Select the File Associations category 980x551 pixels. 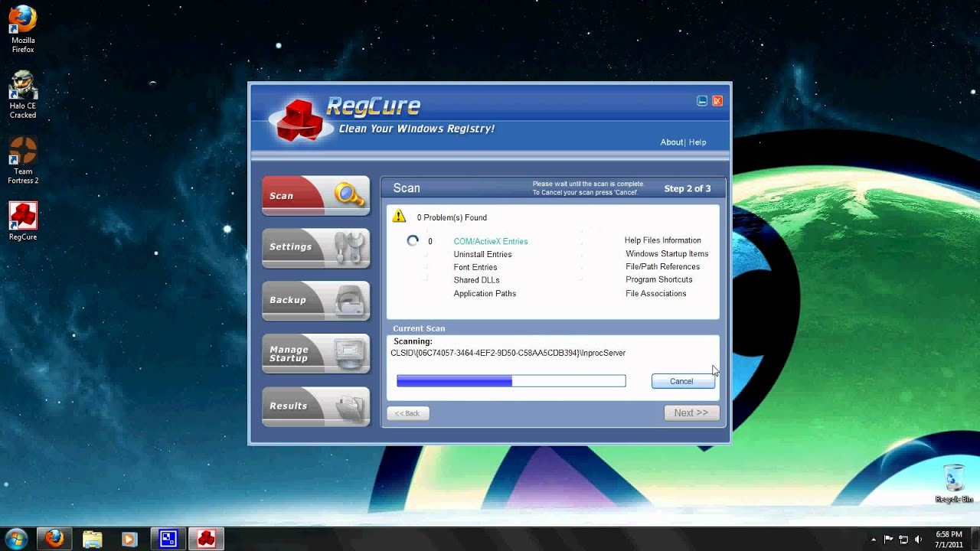656,294
